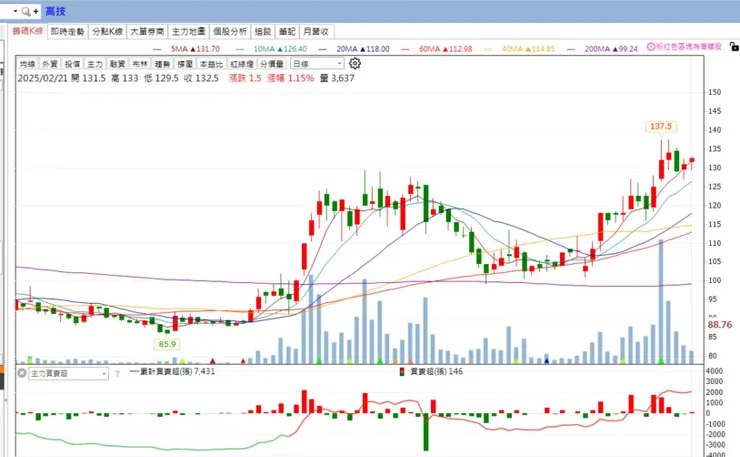The image size is (740, 457).
Task: Switch to the 即時走勢 tab
Action: tap(67, 32)
